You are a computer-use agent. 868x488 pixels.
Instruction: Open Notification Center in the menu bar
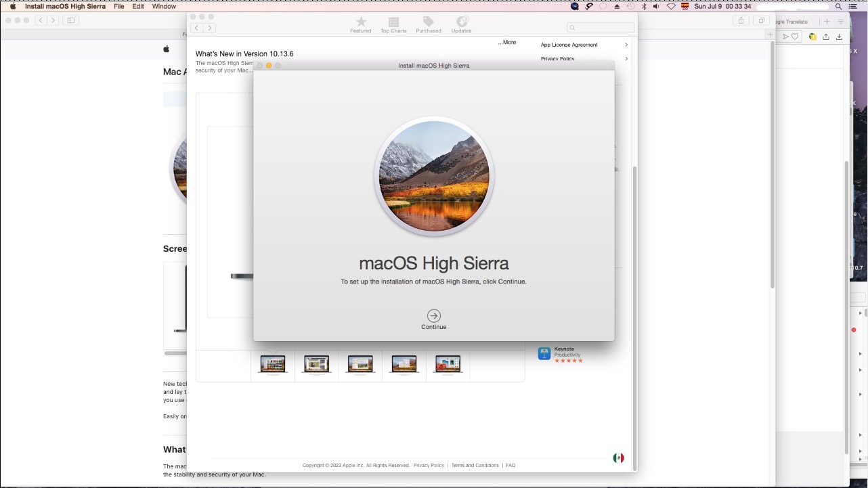pyautogui.click(x=852, y=6)
